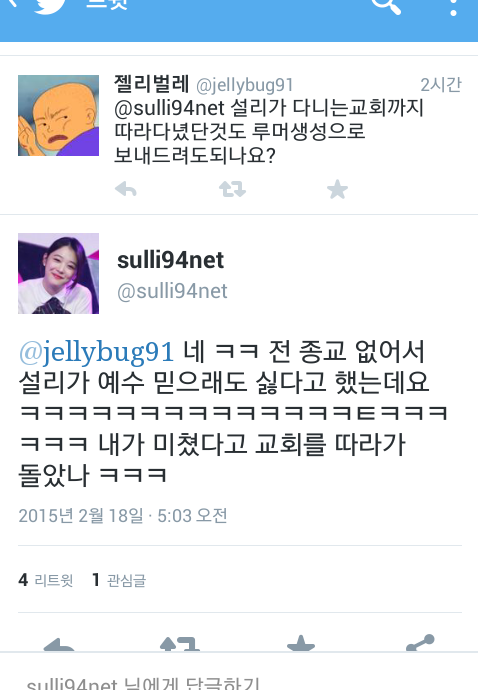
Task: Open search with the magnifier icon
Action: coord(386,6)
